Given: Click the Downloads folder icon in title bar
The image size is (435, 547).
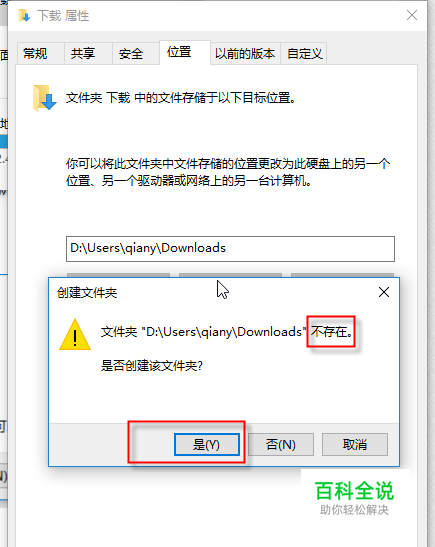Looking at the screenshot, I should tap(24, 16).
